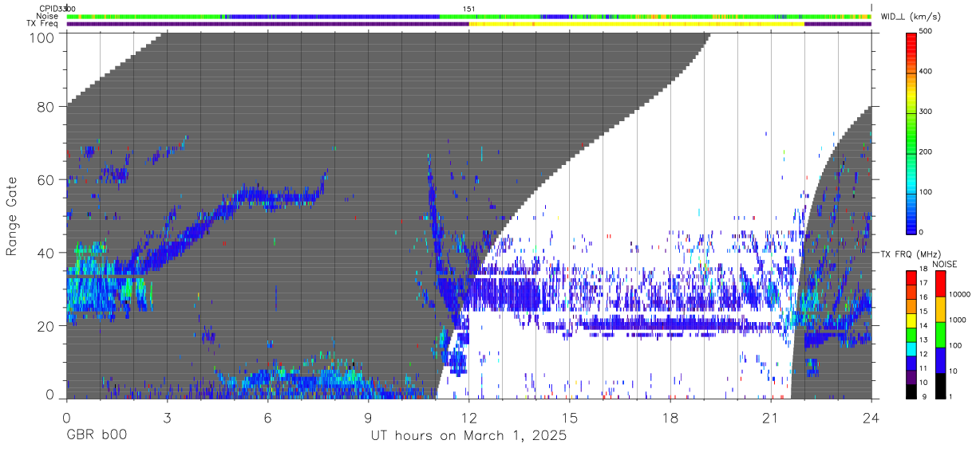Click the Range Gate tick label 20

[46, 325]
